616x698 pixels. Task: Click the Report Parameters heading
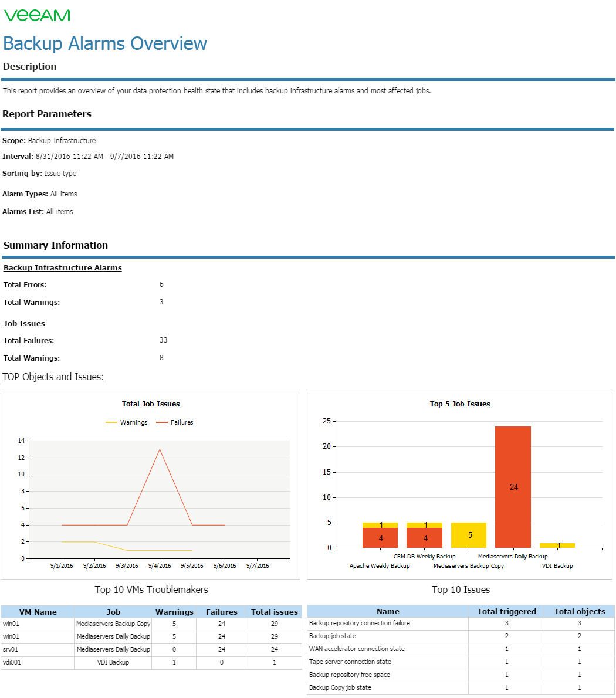click(x=47, y=114)
